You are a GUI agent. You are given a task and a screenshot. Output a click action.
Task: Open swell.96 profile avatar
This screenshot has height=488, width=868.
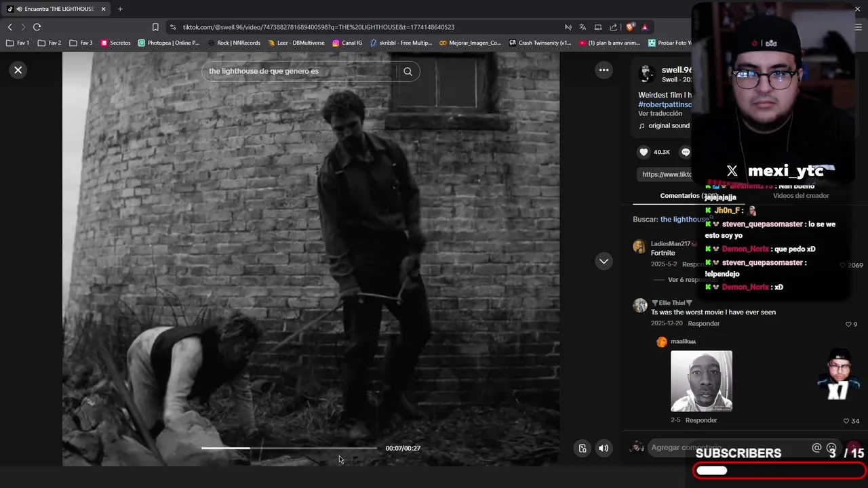coord(646,74)
